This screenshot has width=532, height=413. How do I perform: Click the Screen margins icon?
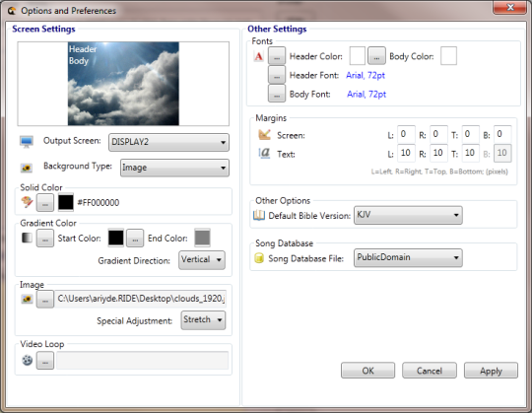tap(264, 135)
